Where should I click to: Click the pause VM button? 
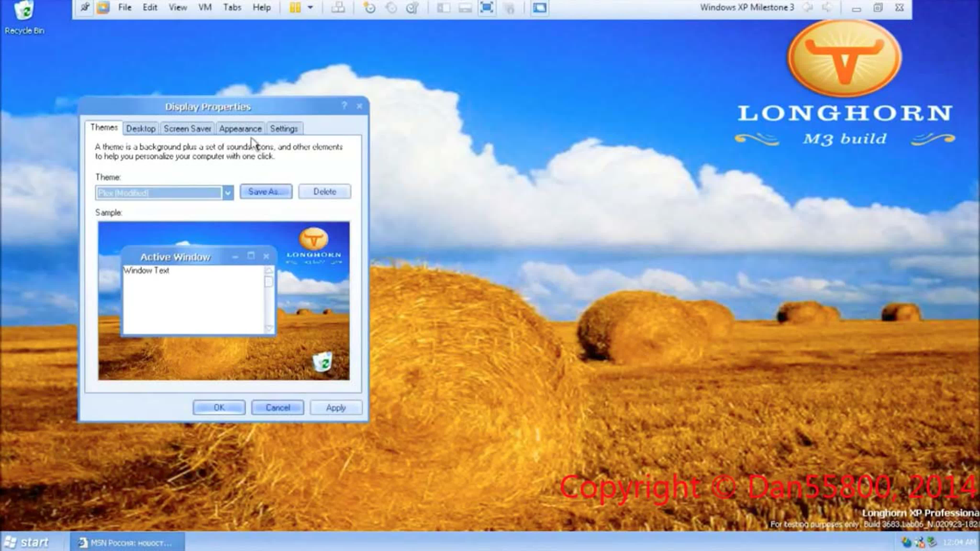pyautogui.click(x=295, y=7)
